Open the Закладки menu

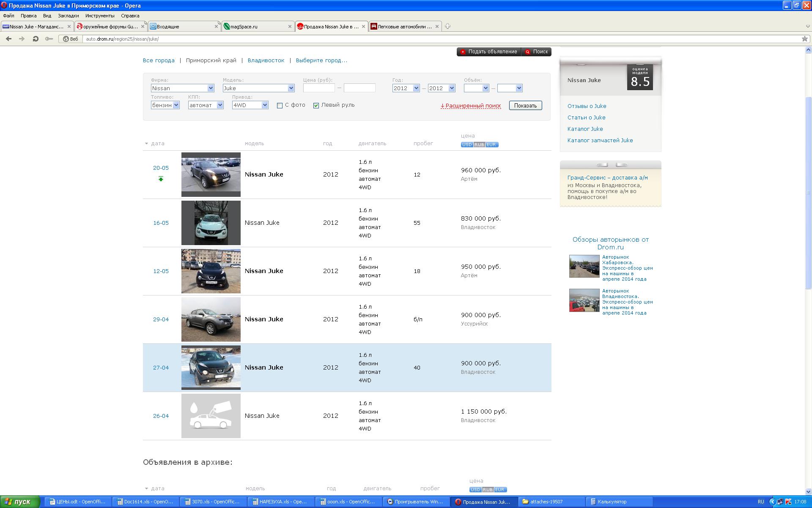click(x=68, y=16)
